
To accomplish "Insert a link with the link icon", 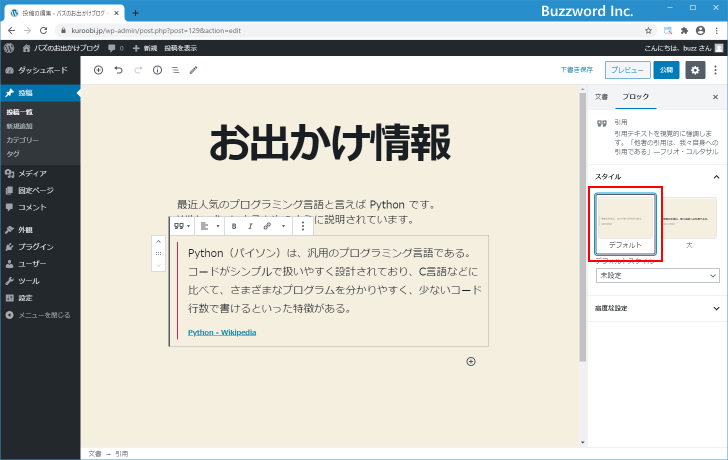I will click(267, 226).
